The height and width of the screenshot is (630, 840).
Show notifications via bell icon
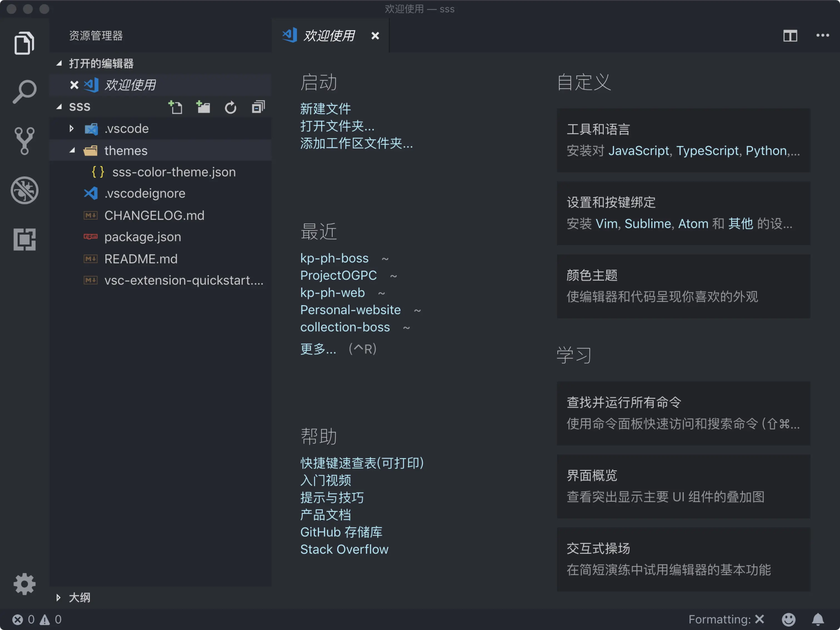(x=817, y=619)
